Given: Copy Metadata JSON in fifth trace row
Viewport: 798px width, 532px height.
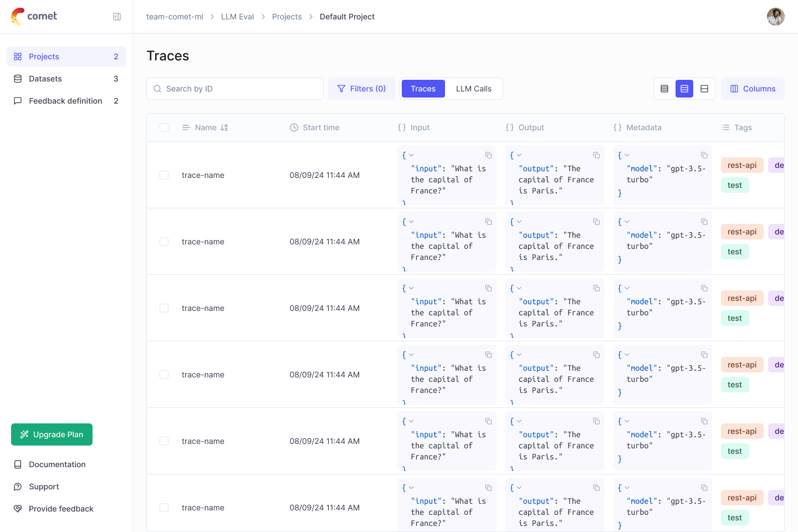Looking at the screenshot, I should tap(704, 421).
